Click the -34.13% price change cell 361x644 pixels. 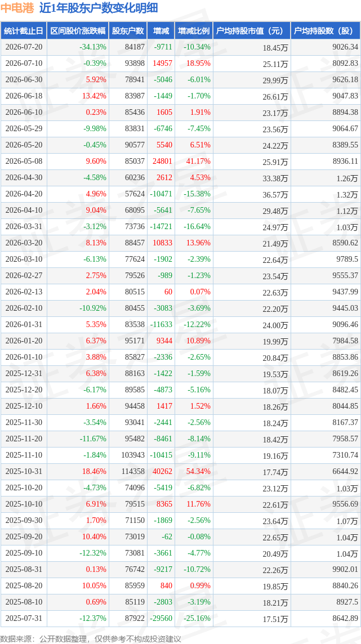(93, 47)
